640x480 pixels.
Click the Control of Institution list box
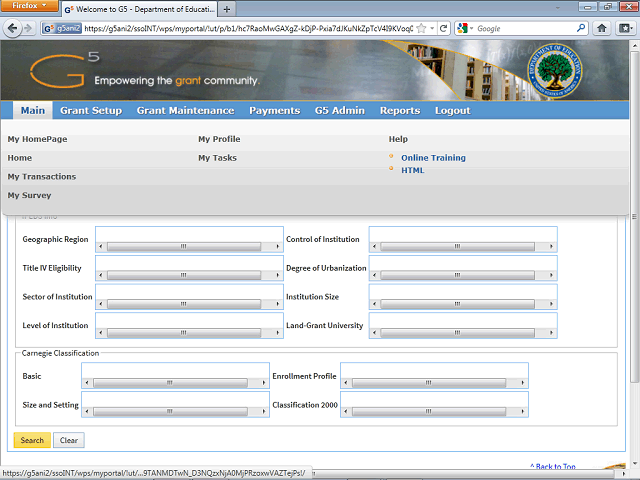[x=463, y=239]
